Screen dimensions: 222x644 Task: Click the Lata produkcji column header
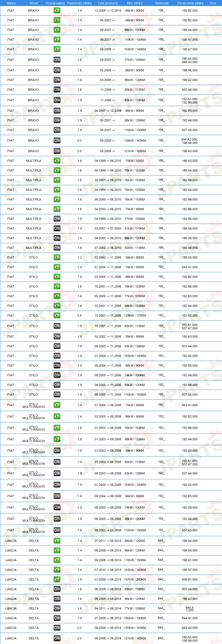108,3
